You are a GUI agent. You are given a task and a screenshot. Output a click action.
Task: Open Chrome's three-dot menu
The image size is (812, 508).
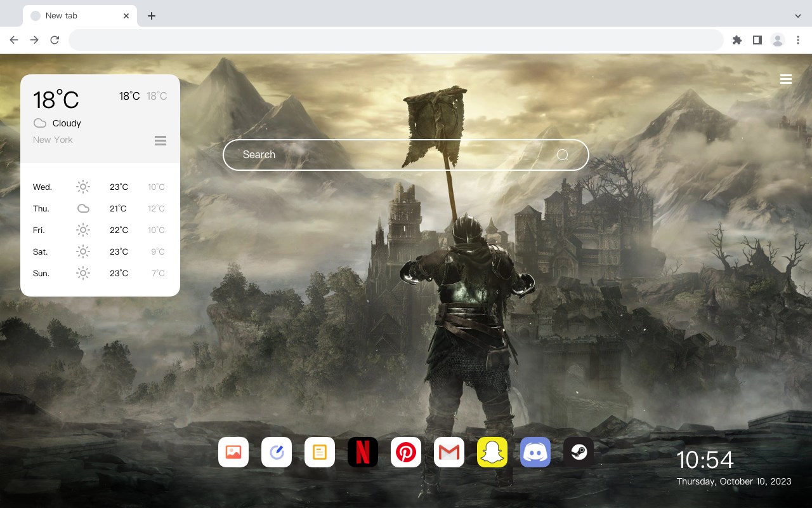[798, 40]
